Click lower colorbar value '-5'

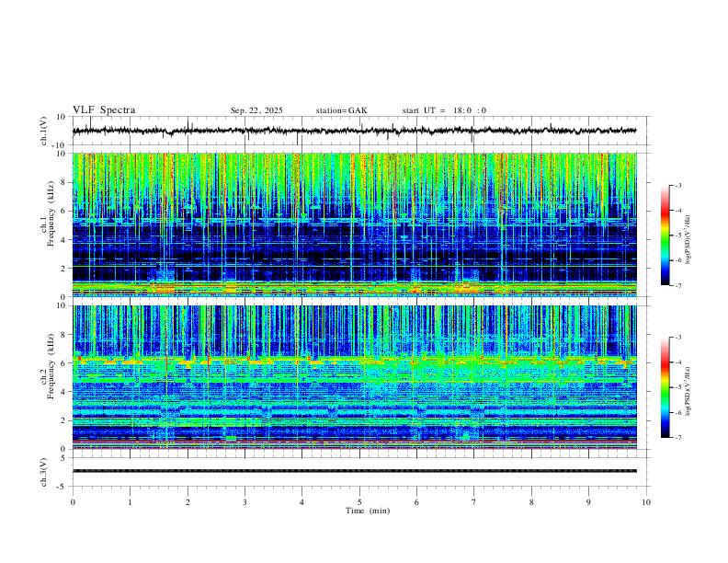point(677,387)
